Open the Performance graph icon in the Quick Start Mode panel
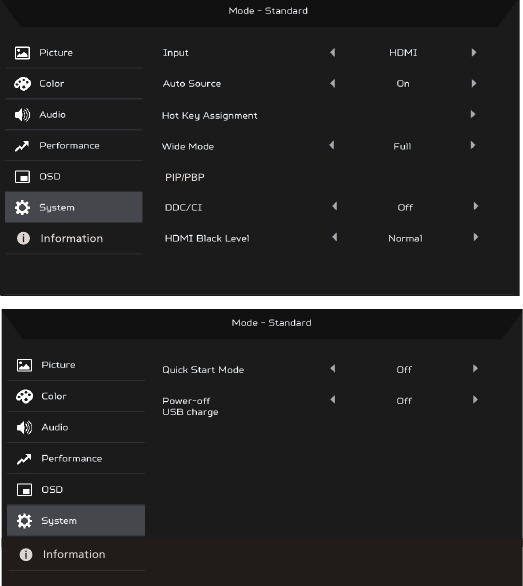The height and width of the screenshot is (586, 523). point(24,459)
